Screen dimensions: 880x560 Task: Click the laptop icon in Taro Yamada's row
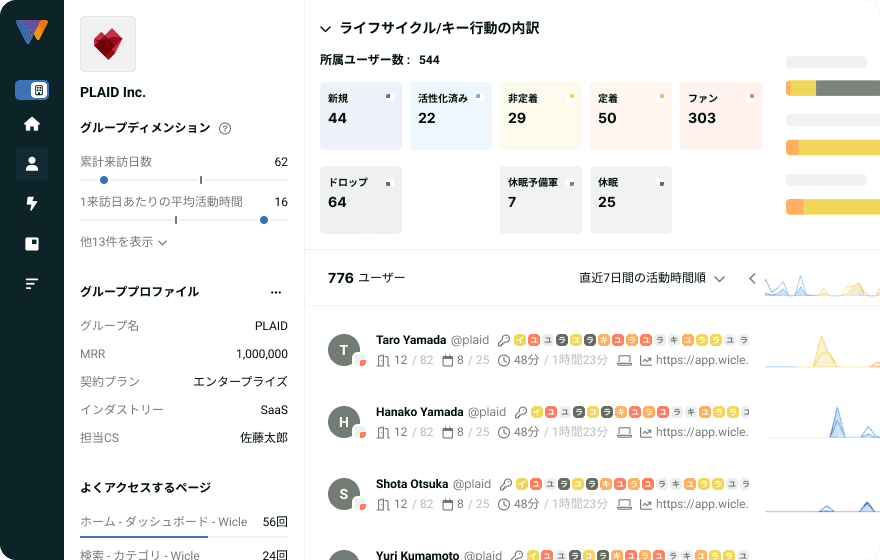[624, 360]
